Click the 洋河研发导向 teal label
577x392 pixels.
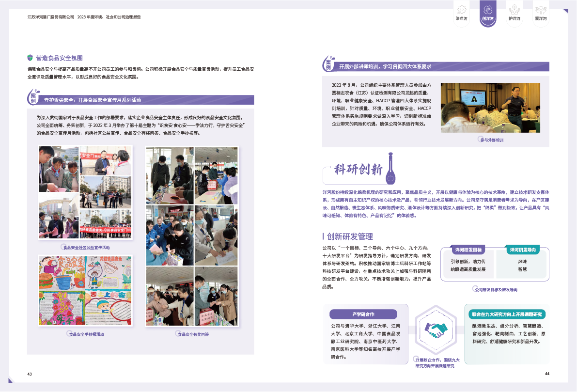pos(522,250)
